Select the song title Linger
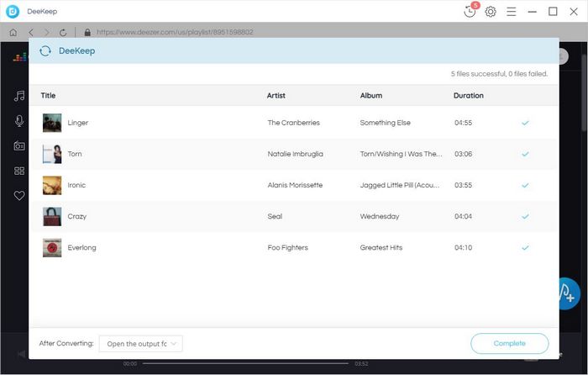This screenshot has width=588, height=375. [77, 123]
